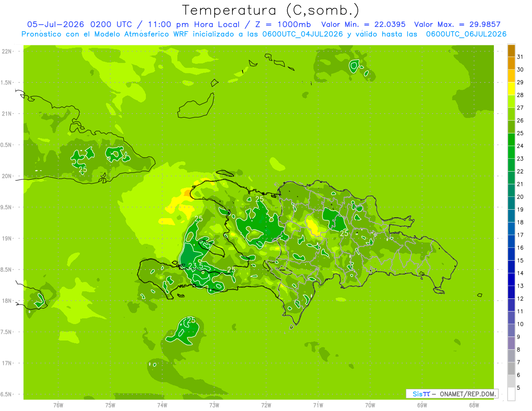Click the 18N latitude axis label
Image resolution: width=532 pixels, height=411 pixels.
pos(7,301)
